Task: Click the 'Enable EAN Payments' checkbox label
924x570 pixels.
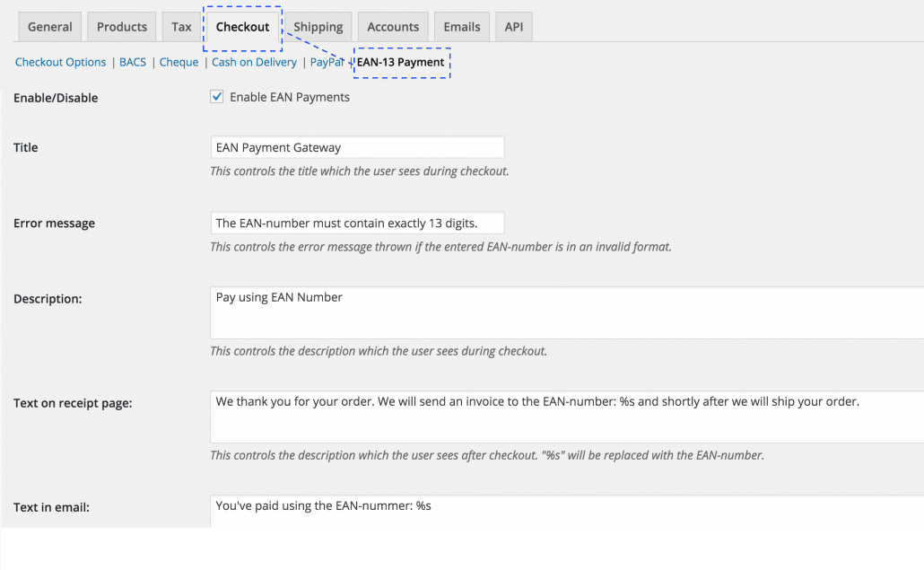Action: click(290, 97)
